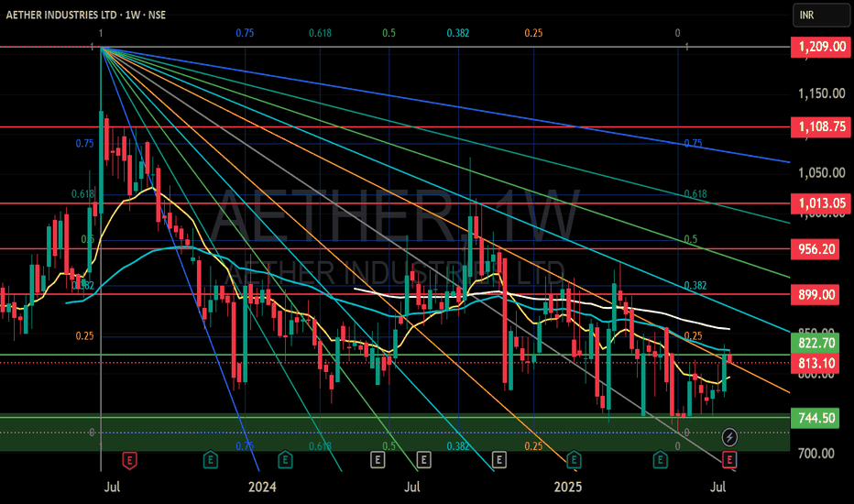Open green earnings marker beside bottom 0 label

click(x=660, y=460)
